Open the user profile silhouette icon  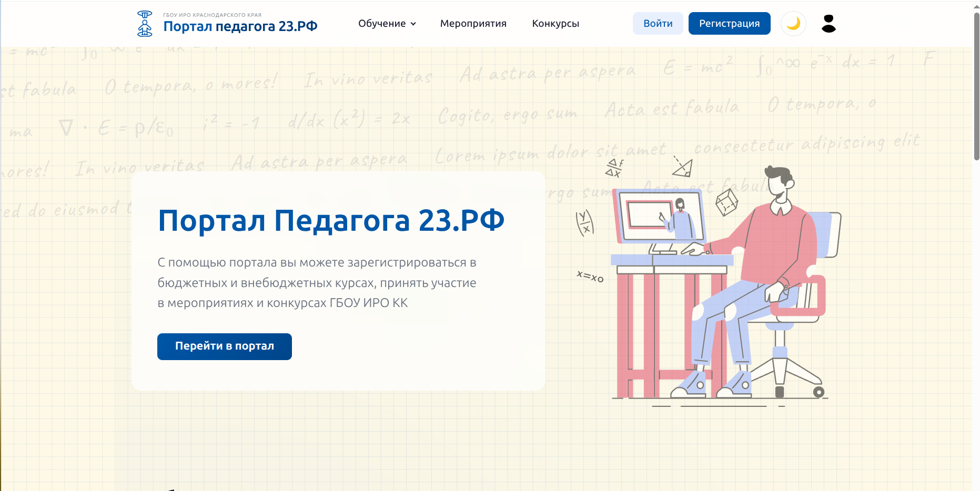pyautogui.click(x=829, y=24)
